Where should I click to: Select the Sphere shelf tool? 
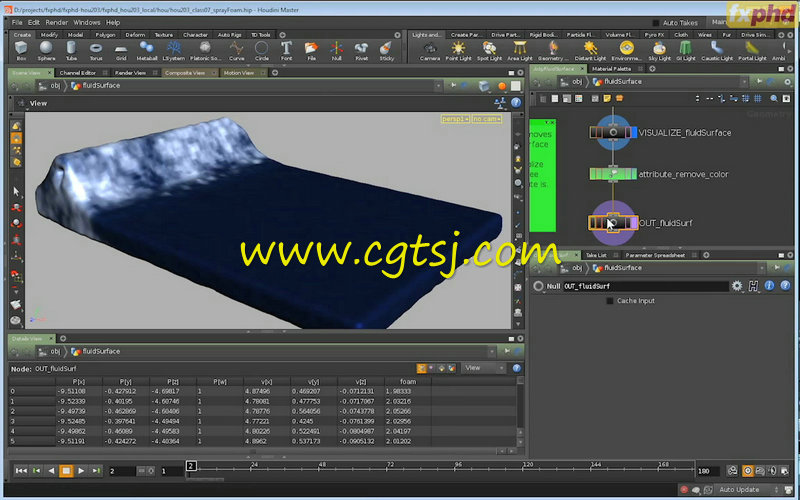(46, 51)
